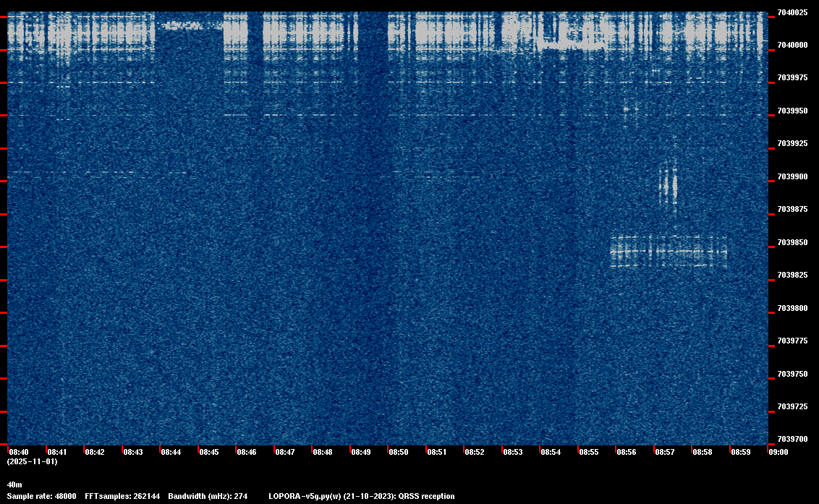Image resolution: width=819 pixels, height=504 pixels.
Task: Click the 09:00 time label
Action: click(x=778, y=452)
